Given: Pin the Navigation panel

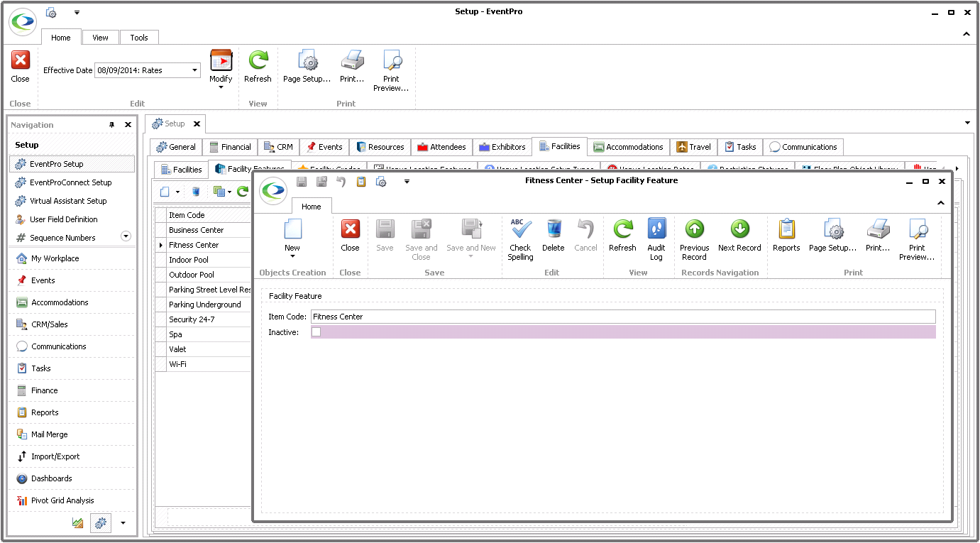Looking at the screenshot, I should pos(111,125).
